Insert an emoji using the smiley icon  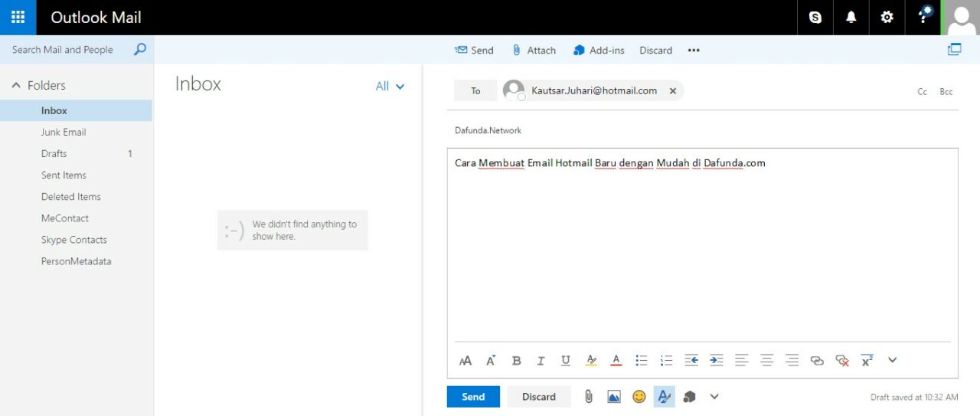tap(639, 397)
